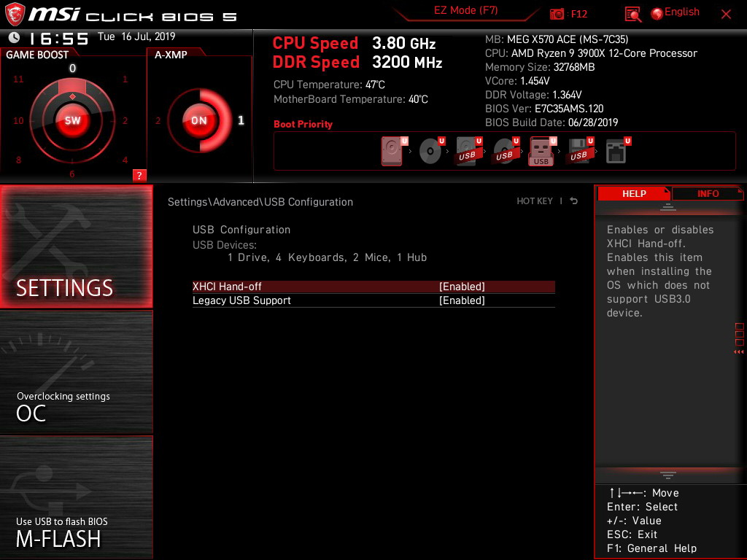Open the red question mark help box

click(139, 175)
